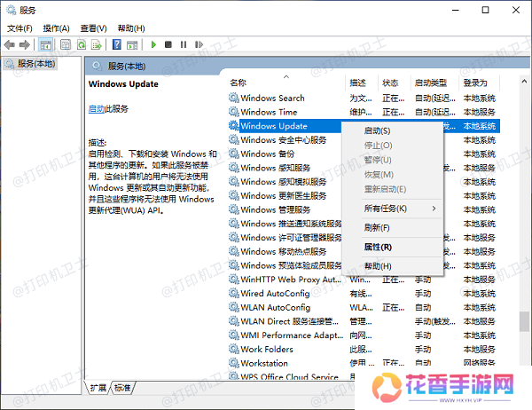Click the Refresh toolbar icon
Viewport: 532px width, 410px height.
point(82,44)
